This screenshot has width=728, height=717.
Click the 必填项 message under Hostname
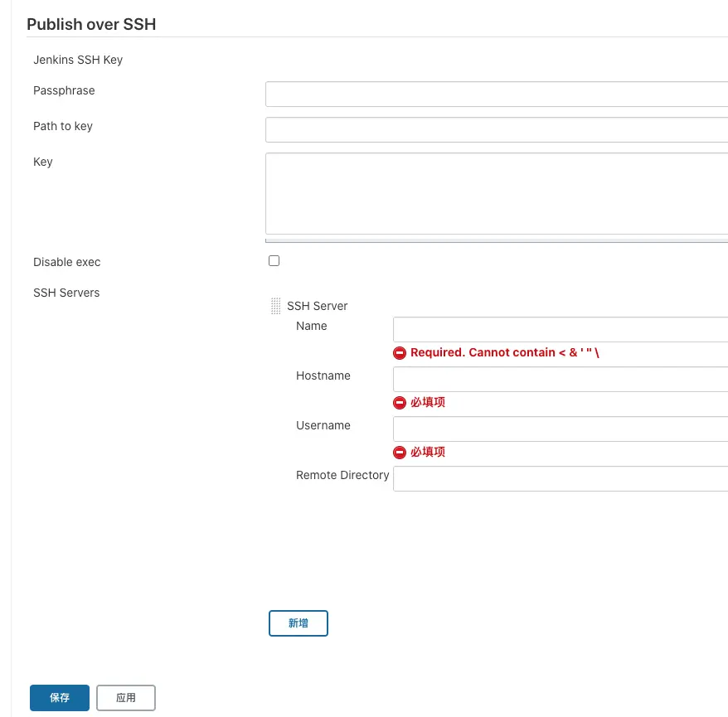point(428,402)
